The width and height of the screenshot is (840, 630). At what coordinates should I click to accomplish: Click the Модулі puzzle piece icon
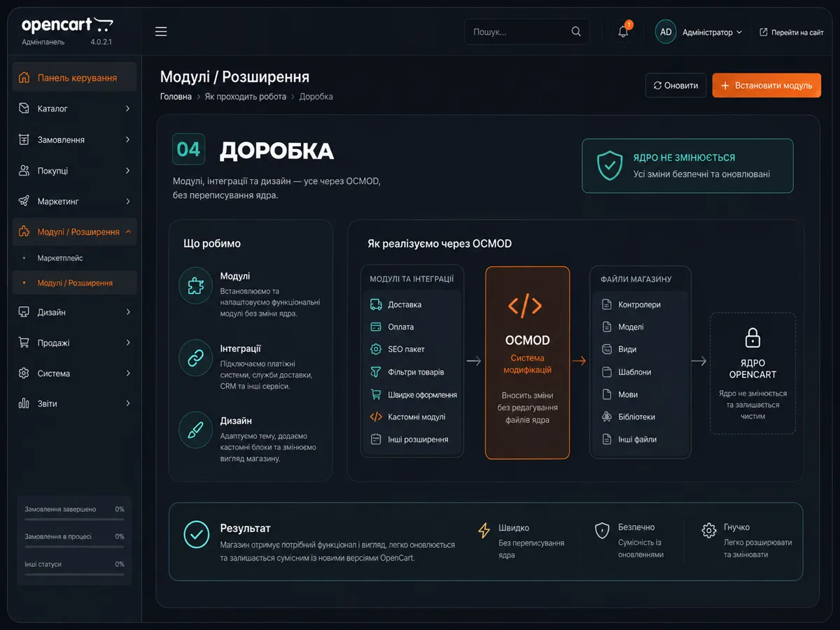tap(196, 285)
